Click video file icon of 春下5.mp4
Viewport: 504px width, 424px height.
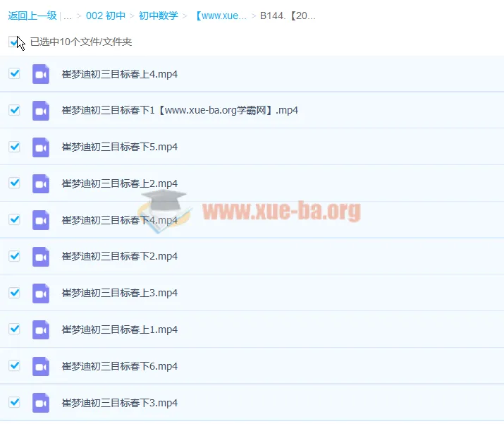click(x=41, y=147)
